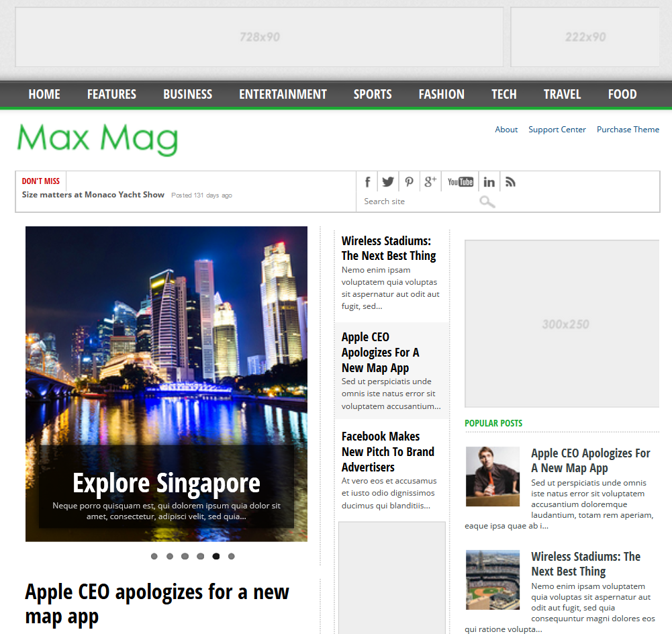Open the Entertainment menu item
This screenshot has width=672, height=634.
point(283,94)
